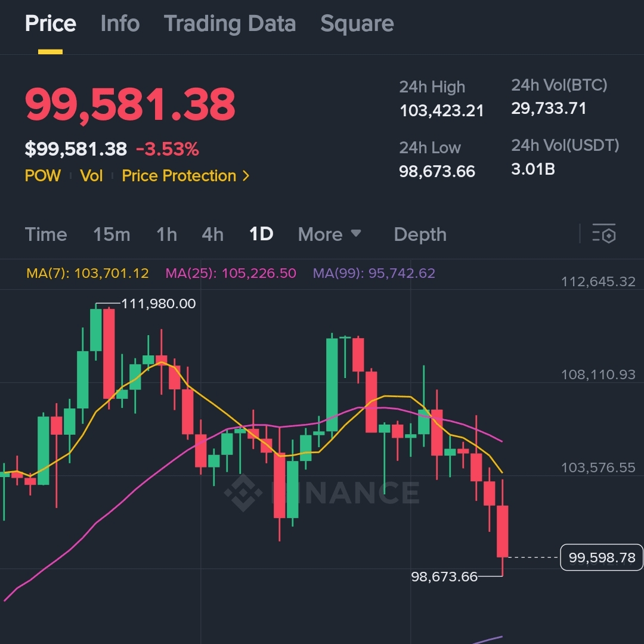Switch chart to 1h interval
This screenshot has width=644, height=644.
coord(166,234)
